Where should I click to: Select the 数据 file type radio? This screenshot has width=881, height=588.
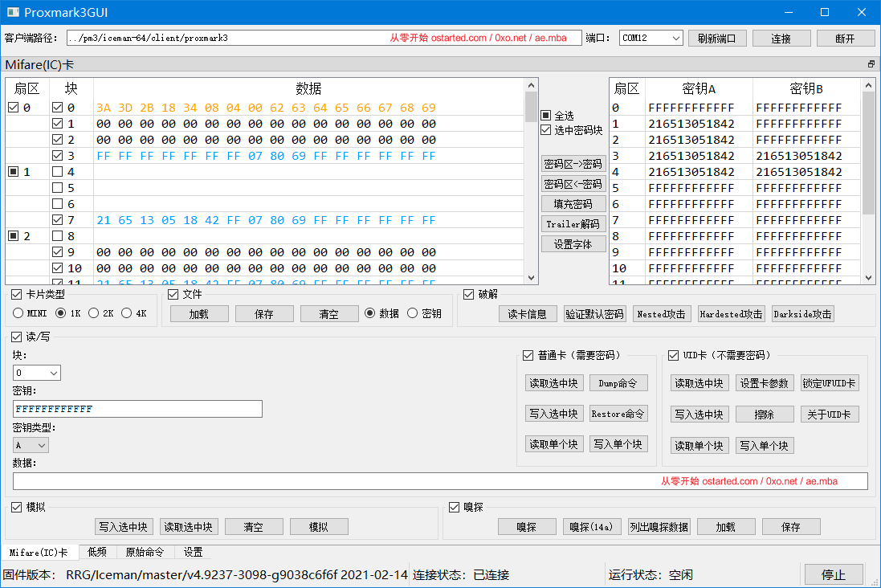click(x=369, y=313)
